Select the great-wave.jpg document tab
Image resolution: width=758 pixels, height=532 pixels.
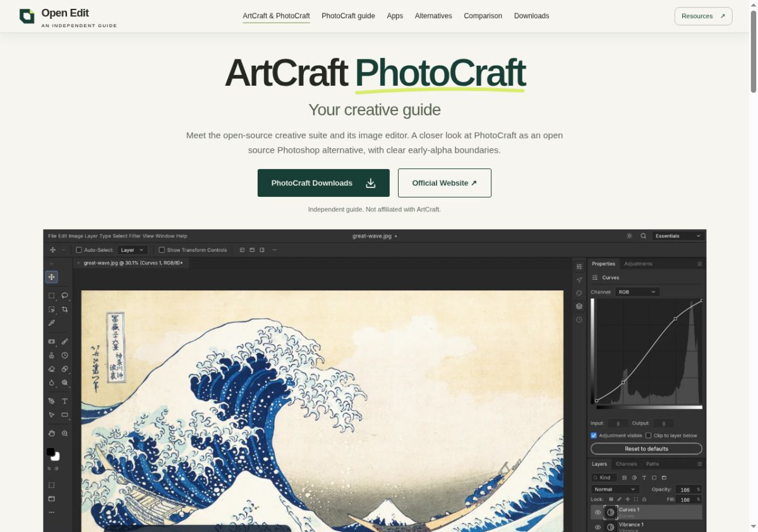(x=131, y=263)
